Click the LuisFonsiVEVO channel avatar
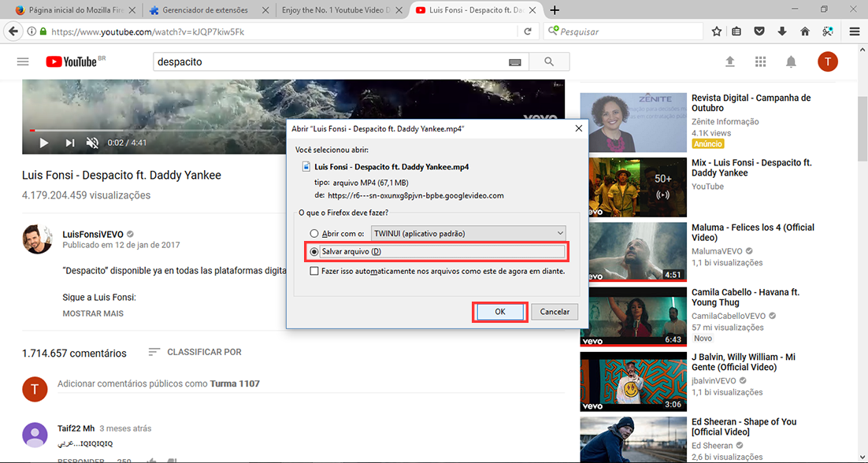Screen dimensions: 868x463 (x=37, y=239)
